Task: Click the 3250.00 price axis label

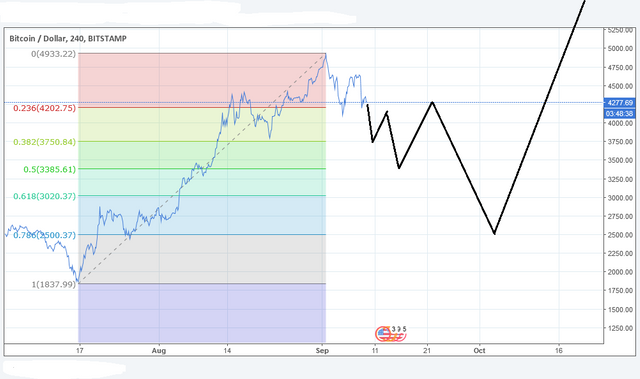Action: tap(620, 180)
